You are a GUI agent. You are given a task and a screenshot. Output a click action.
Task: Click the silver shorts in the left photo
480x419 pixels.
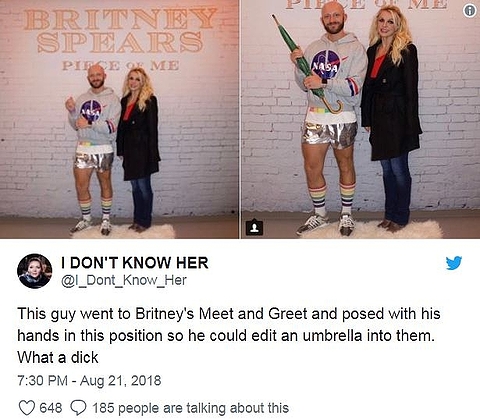[94, 162]
